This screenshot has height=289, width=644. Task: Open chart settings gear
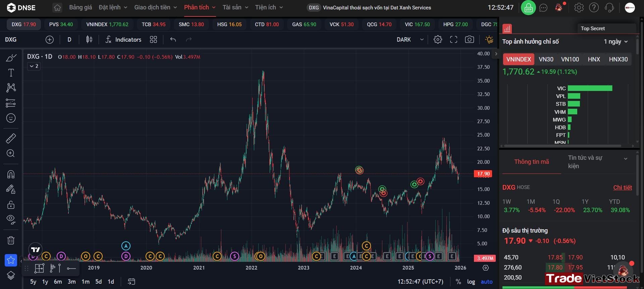pos(438,40)
